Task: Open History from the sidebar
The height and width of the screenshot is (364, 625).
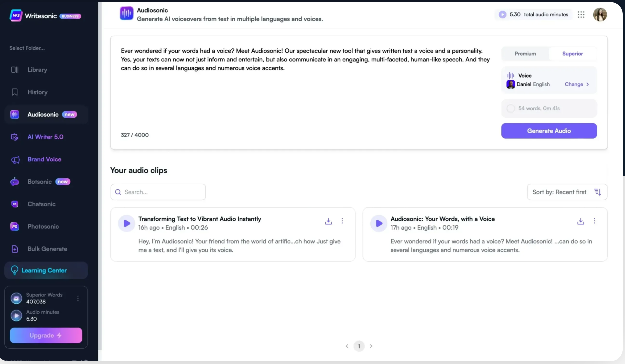Action: click(38, 92)
